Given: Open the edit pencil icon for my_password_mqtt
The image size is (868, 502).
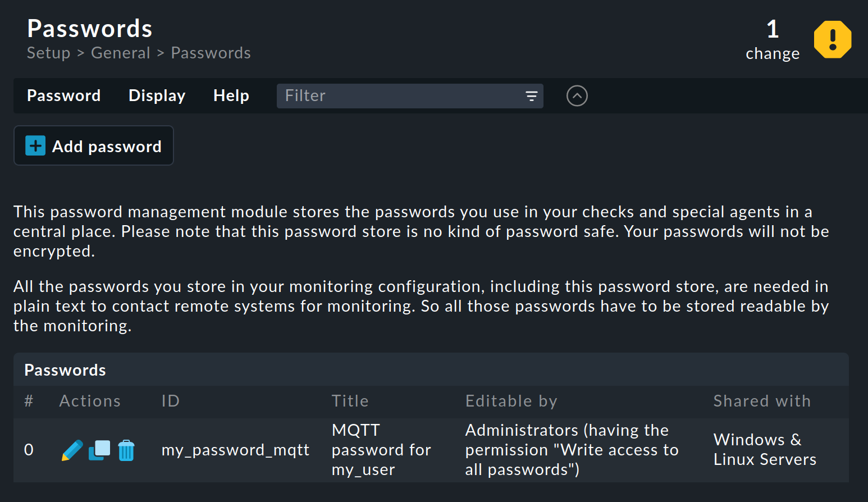Looking at the screenshot, I should click(72, 450).
